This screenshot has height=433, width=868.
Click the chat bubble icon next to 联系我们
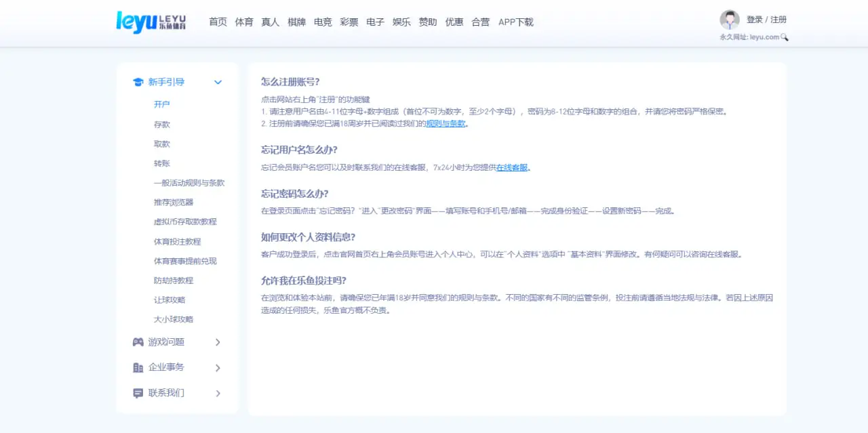[138, 393]
